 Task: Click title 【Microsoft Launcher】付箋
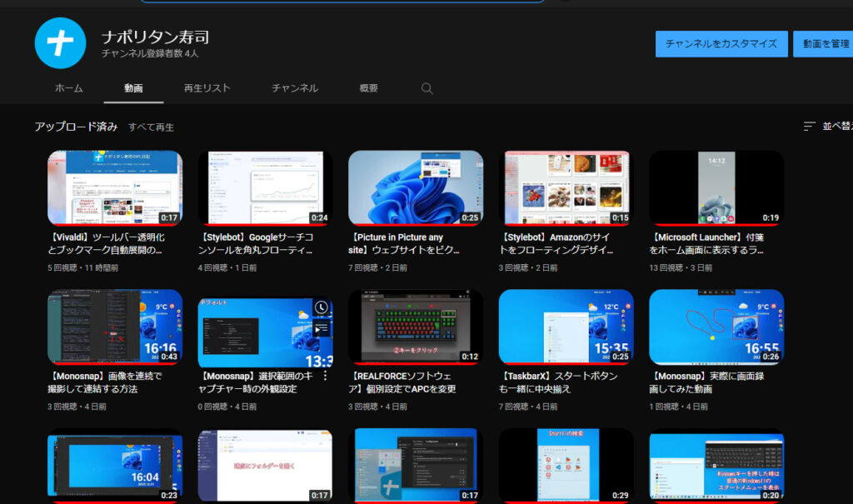coord(706,244)
